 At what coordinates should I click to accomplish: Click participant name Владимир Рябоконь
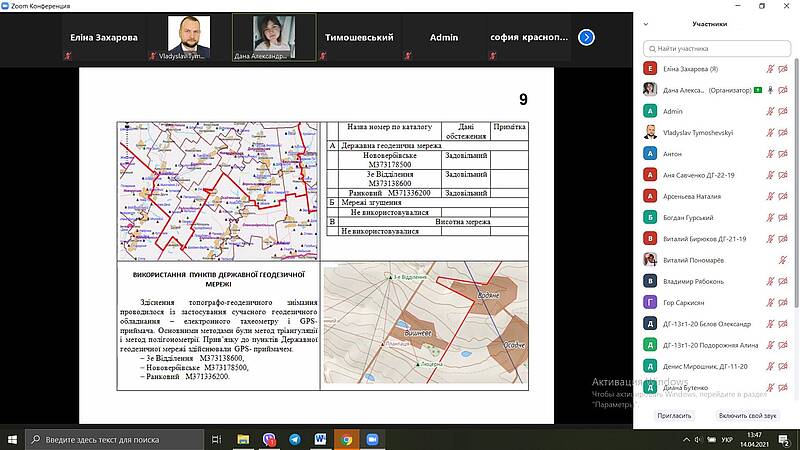(693, 281)
